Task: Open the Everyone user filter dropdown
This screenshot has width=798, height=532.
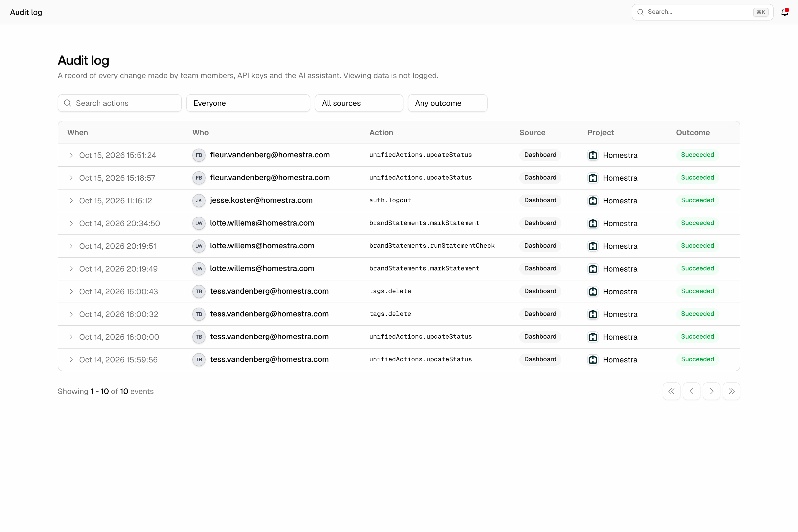Action: [248, 103]
